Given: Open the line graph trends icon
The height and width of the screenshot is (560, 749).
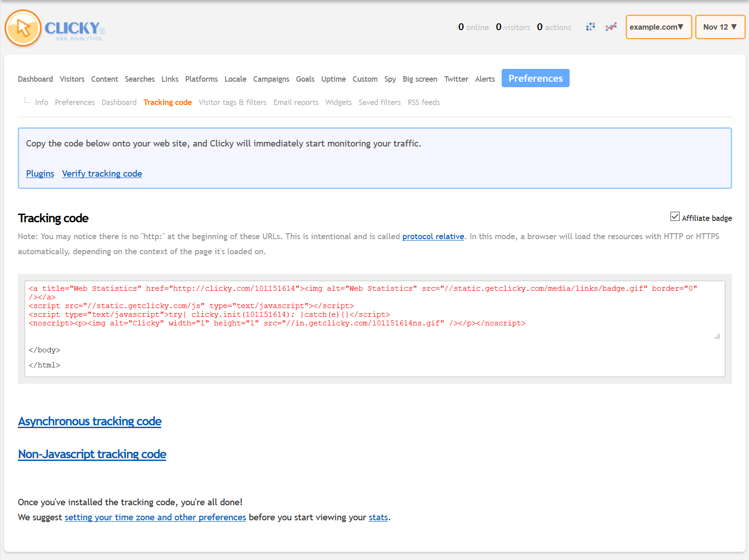Looking at the screenshot, I should tap(611, 27).
